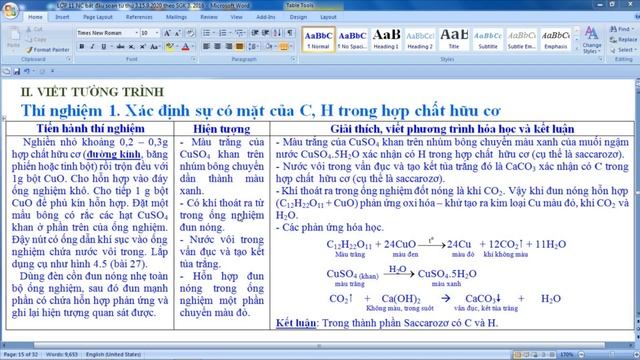This screenshot has width=640, height=360.
Task: Decrease paragraph indent
Action: 255,33
